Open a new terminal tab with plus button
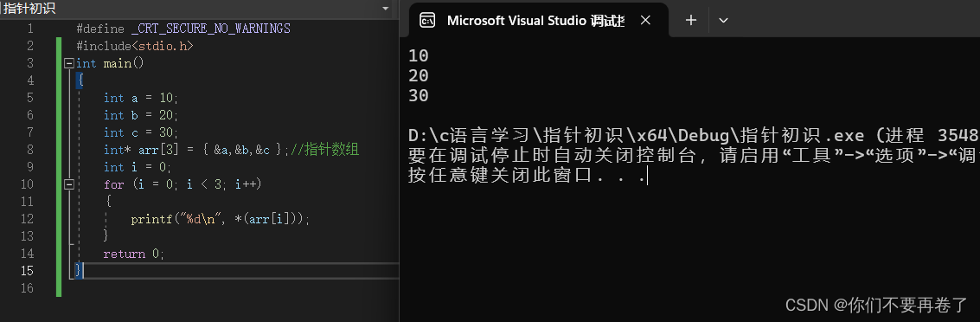The height and width of the screenshot is (322, 980). point(690,20)
